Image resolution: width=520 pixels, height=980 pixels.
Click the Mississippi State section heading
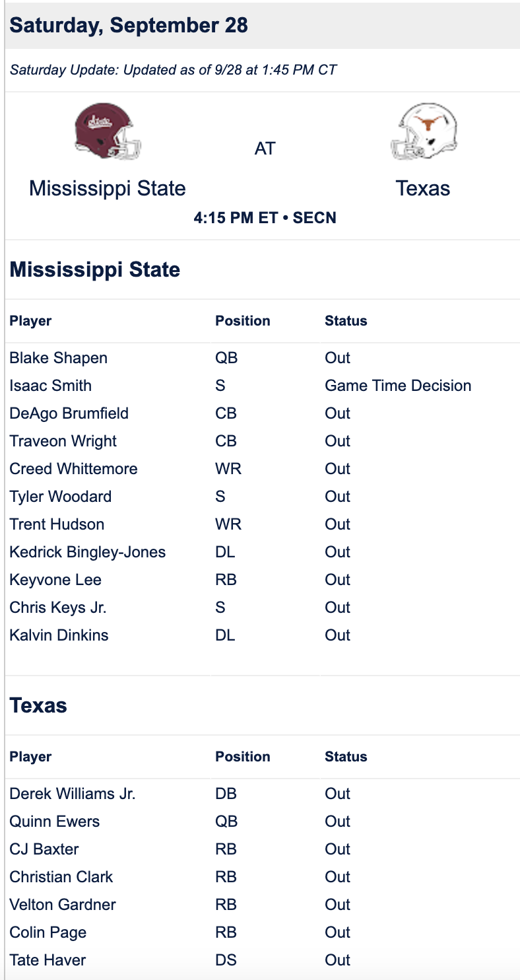(95, 269)
